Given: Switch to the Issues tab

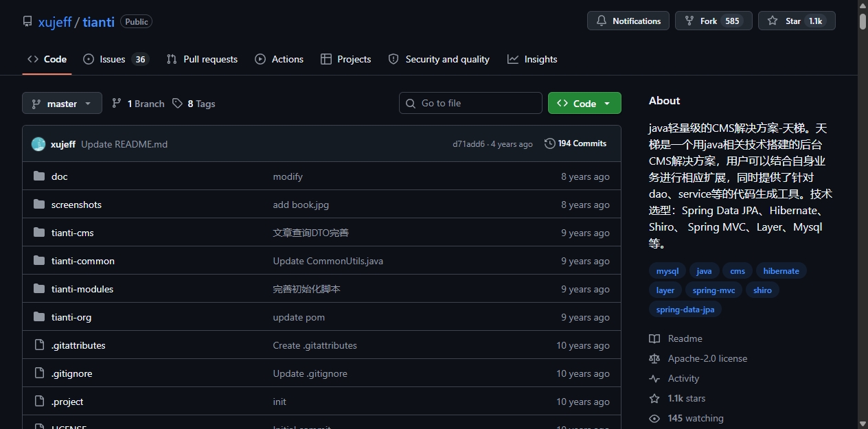Looking at the screenshot, I should coord(115,59).
